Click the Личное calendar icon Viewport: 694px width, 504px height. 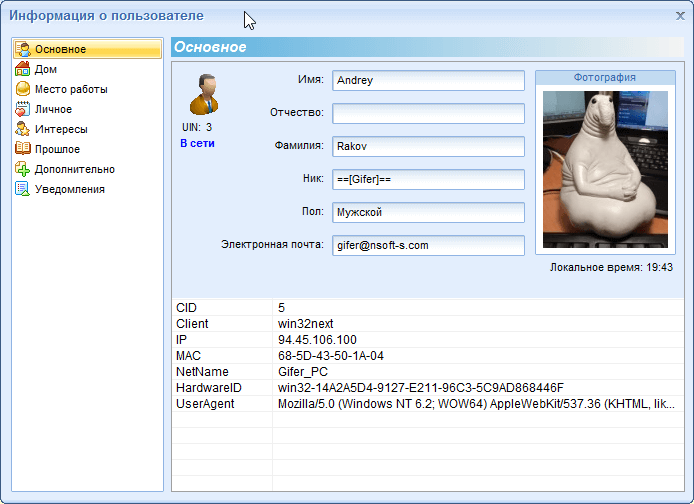click(x=23, y=109)
